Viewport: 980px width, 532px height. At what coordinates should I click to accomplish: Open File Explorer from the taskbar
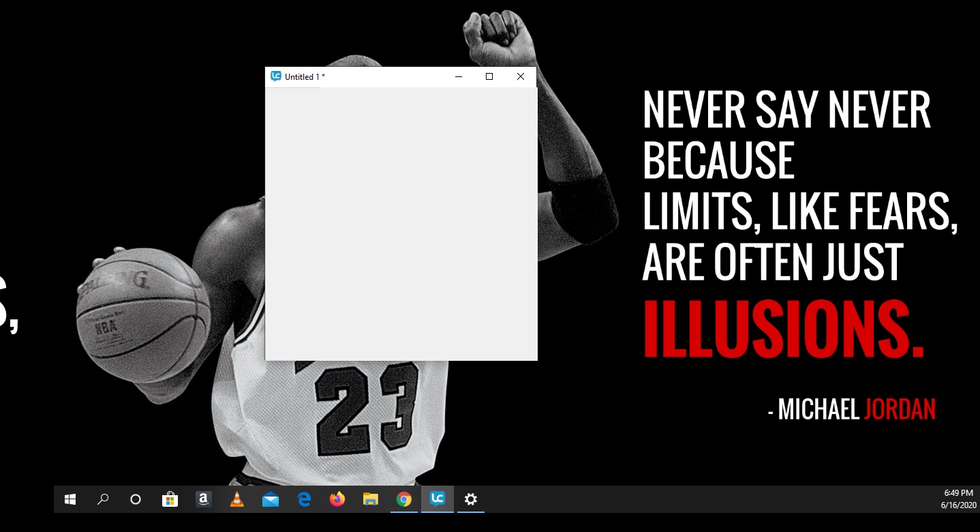371,499
